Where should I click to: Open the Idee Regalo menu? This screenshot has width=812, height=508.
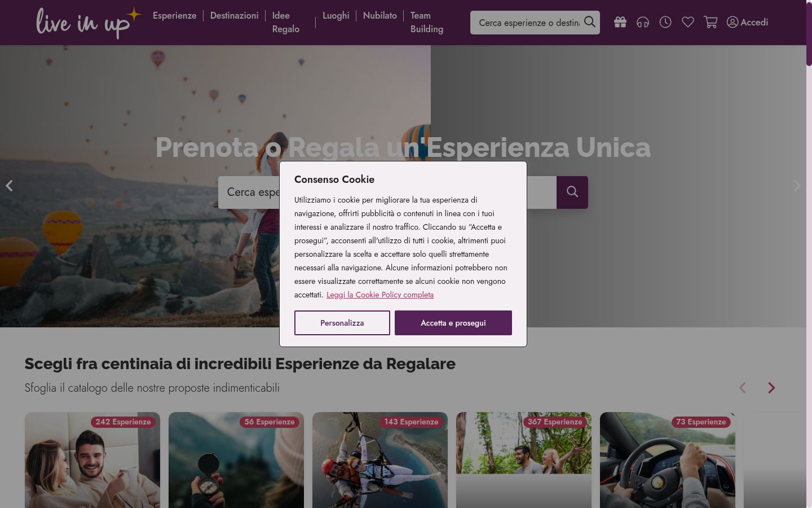tap(286, 23)
